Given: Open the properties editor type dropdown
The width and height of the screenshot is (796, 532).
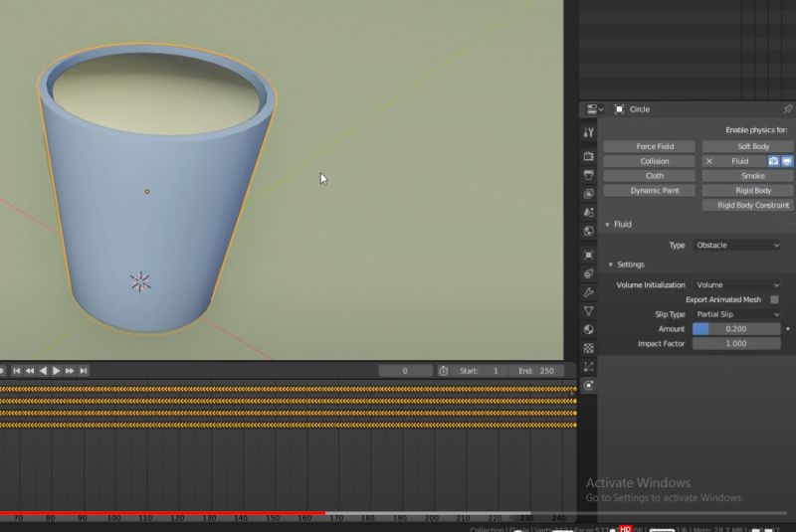Looking at the screenshot, I should [594, 109].
